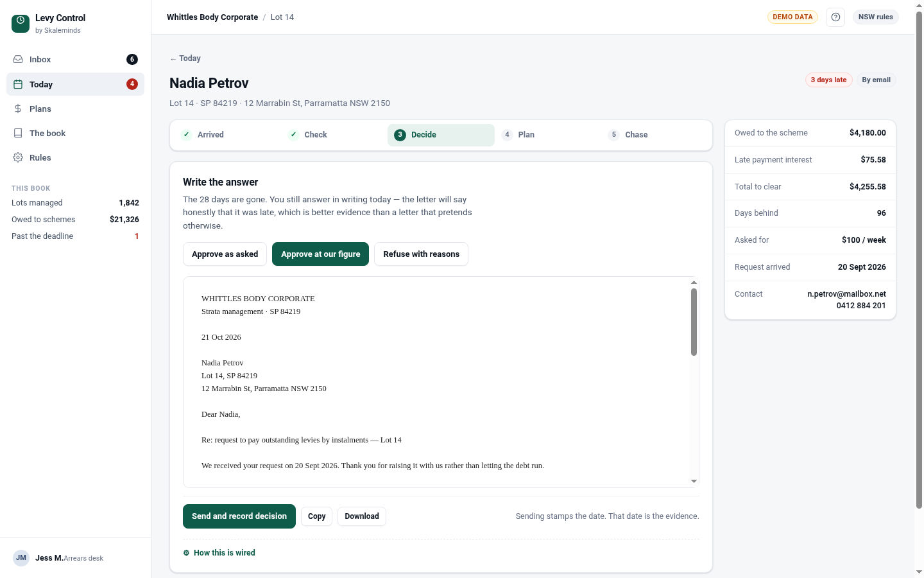Click letter scroll up arrow
The image size is (924, 578).
point(694,282)
